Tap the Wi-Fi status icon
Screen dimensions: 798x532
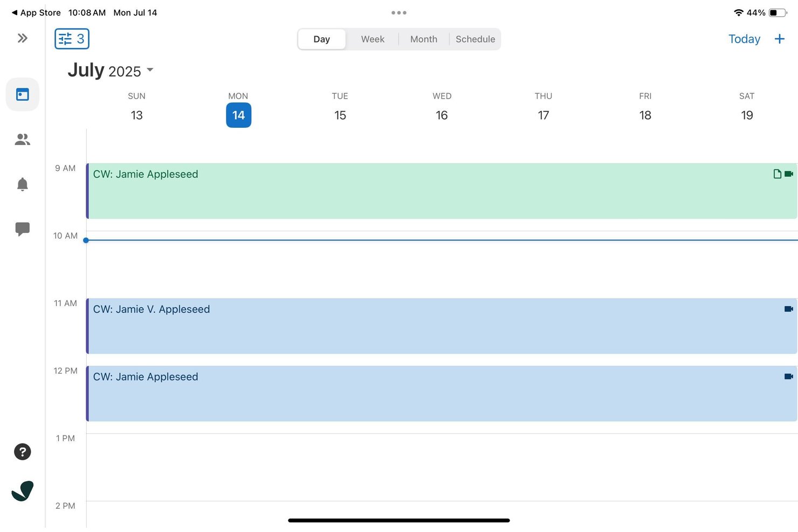pyautogui.click(x=739, y=12)
